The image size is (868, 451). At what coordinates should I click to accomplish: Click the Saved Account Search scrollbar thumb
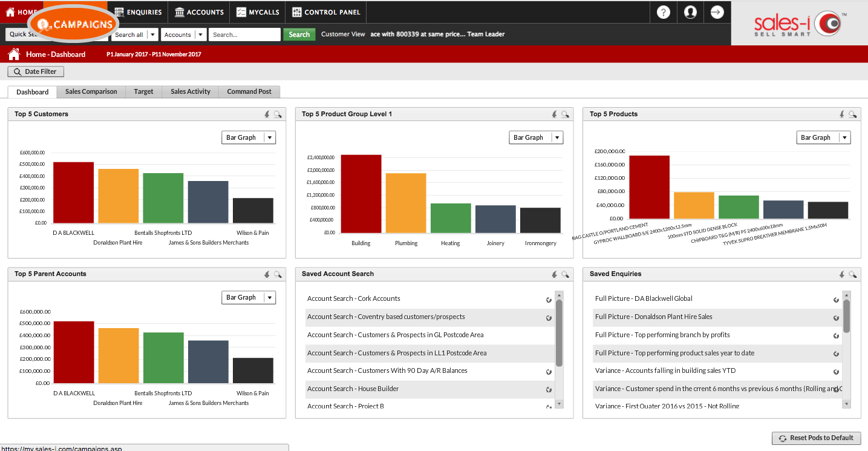click(x=560, y=333)
